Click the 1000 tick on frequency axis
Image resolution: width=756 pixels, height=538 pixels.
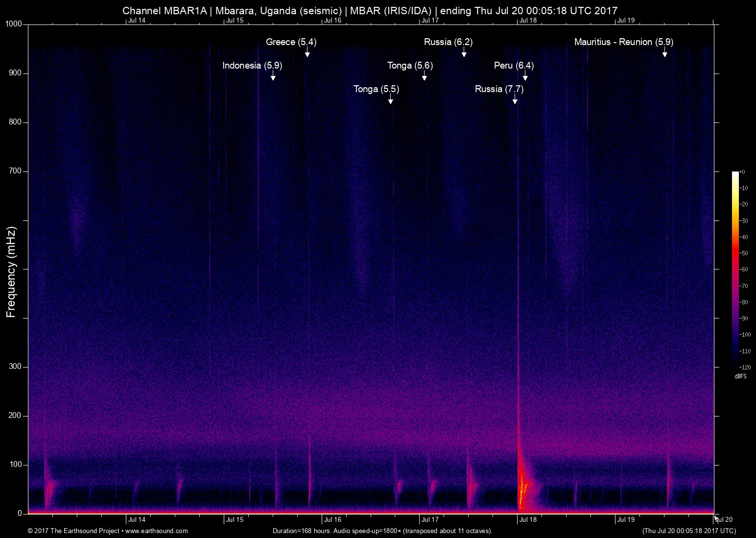tap(14, 24)
